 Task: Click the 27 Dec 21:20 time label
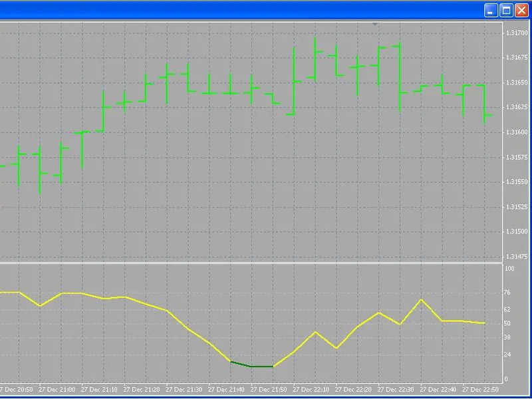[x=142, y=390]
